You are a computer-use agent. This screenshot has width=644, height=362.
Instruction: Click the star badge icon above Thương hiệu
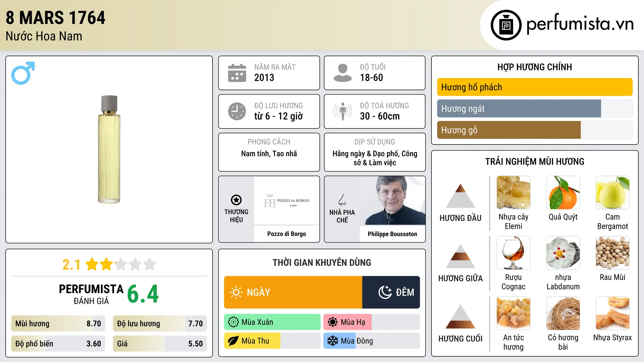236,200
